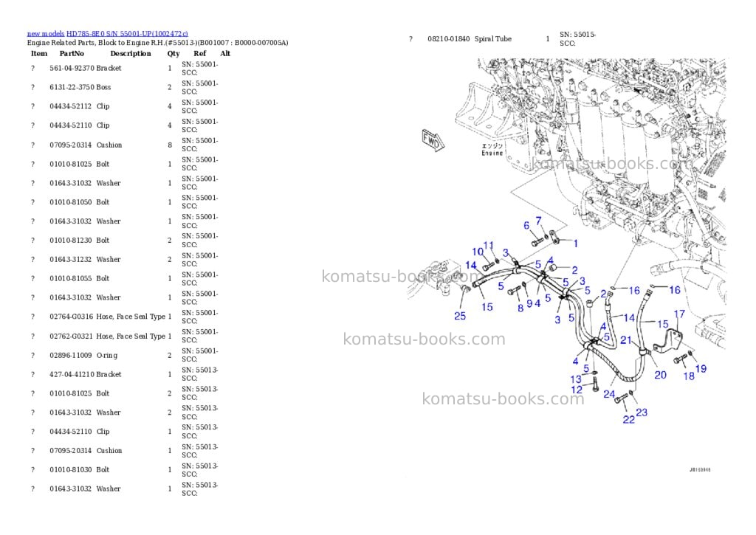Screen dimensions: 756x535
Task: Click callout number 8 in the diagram
Action: click(520, 308)
